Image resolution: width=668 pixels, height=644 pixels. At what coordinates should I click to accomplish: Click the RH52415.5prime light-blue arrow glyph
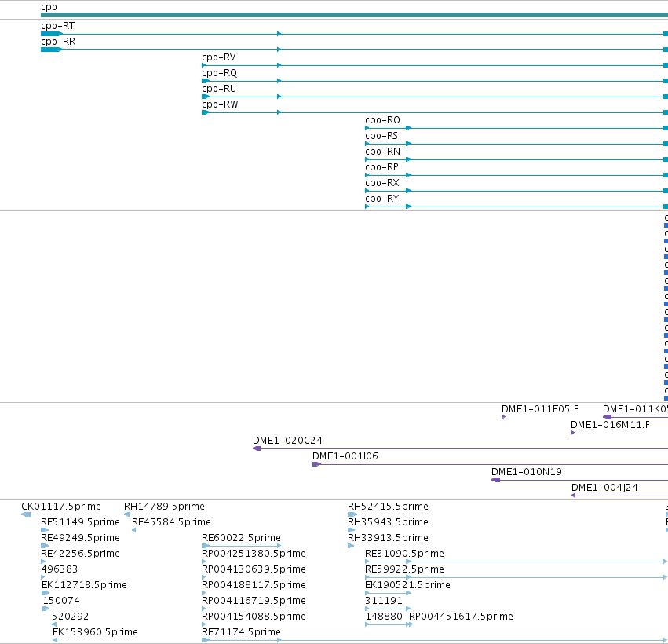coord(352,514)
